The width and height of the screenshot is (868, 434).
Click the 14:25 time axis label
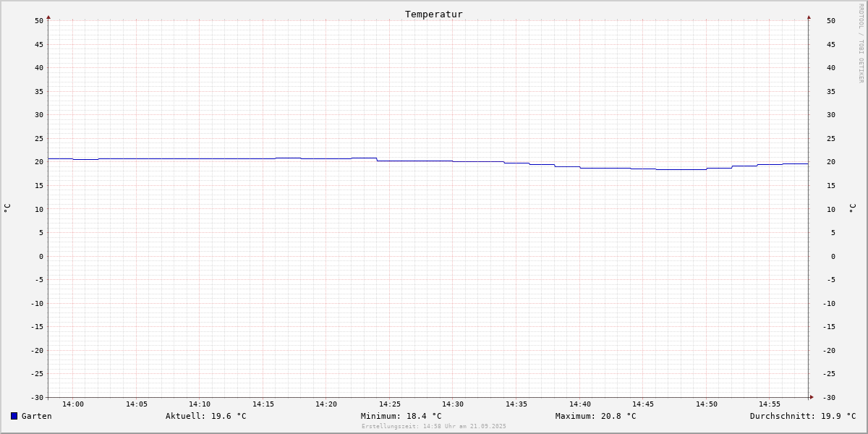(x=390, y=404)
